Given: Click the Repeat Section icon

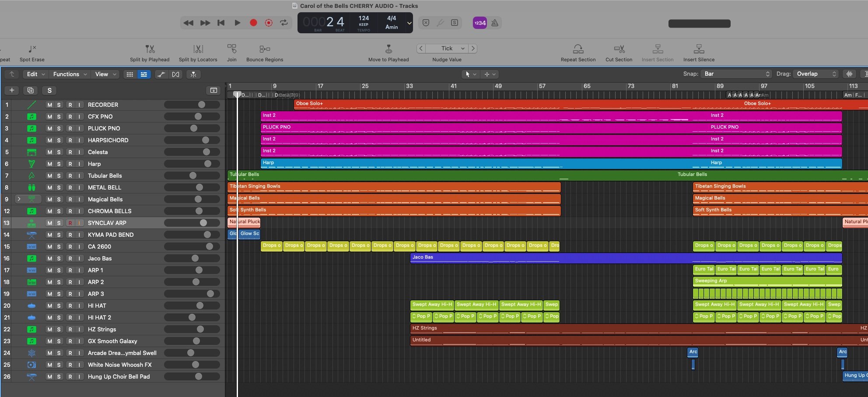Looking at the screenshot, I should [578, 49].
